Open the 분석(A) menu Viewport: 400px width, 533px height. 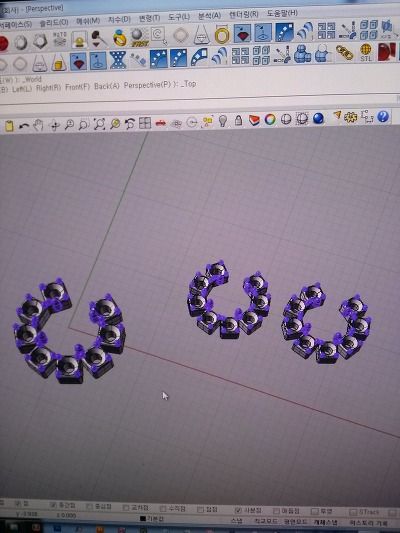[x=209, y=16]
